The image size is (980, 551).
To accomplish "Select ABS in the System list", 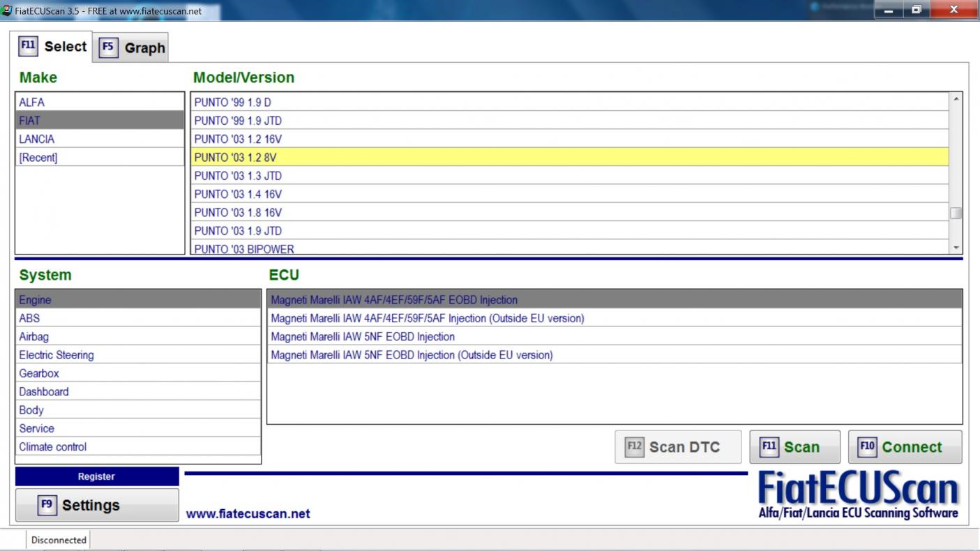I will 30,318.
